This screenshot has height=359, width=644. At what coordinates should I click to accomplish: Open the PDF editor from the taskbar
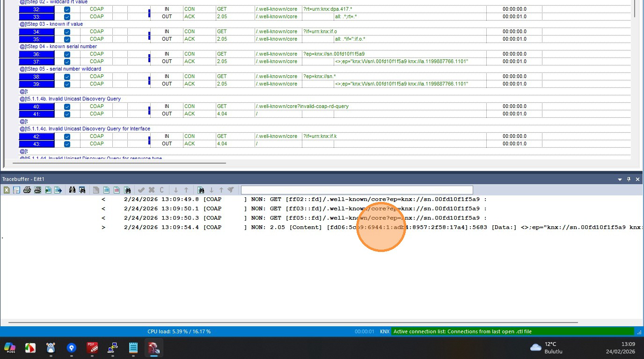pyautogui.click(x=92, y=348)
